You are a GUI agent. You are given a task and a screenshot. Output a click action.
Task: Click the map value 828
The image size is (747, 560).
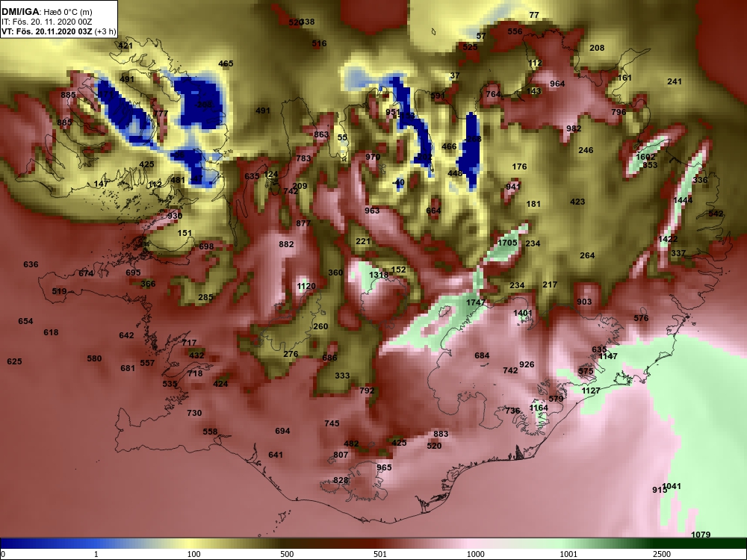click(x=340, y=480)
